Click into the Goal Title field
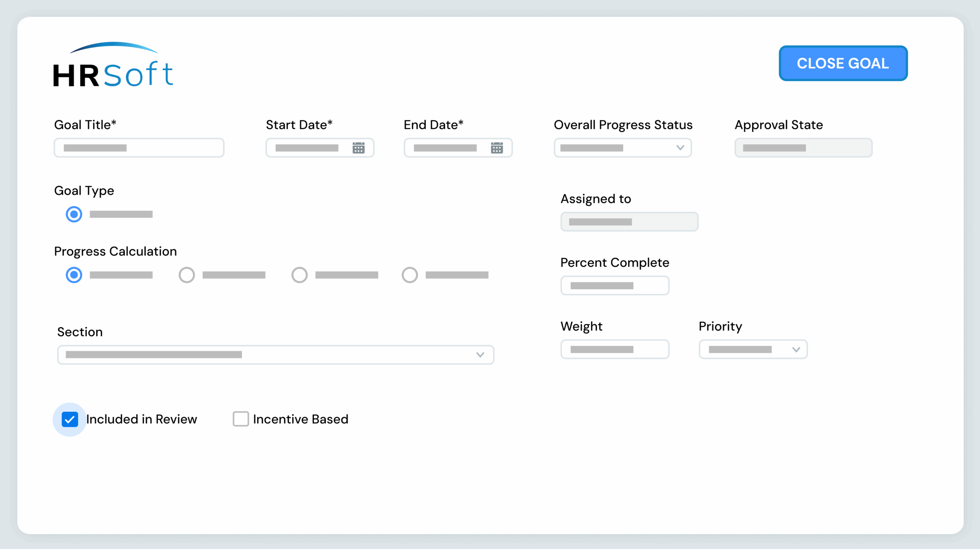 [x=139, y=148]
